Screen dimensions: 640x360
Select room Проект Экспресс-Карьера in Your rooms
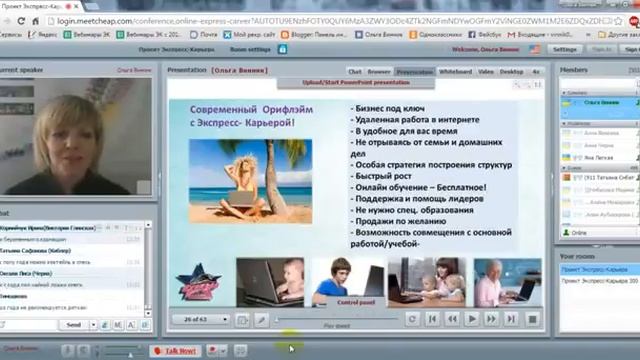[600, 269]
